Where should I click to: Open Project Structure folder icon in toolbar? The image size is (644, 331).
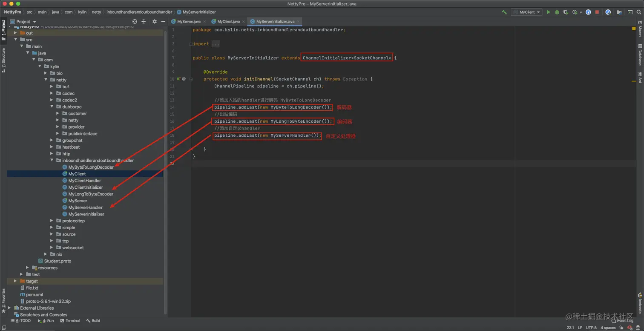pos(619,12)
